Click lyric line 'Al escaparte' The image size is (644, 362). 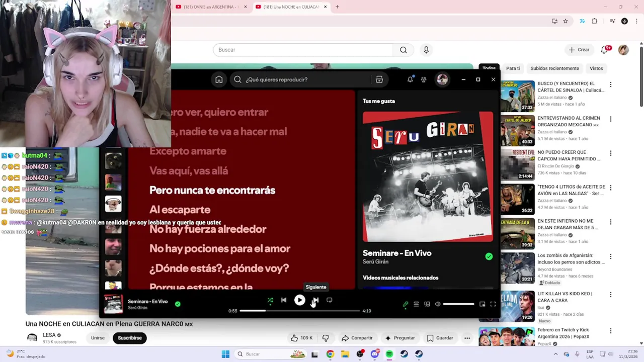pyautogui.click(x=180, y=210)
